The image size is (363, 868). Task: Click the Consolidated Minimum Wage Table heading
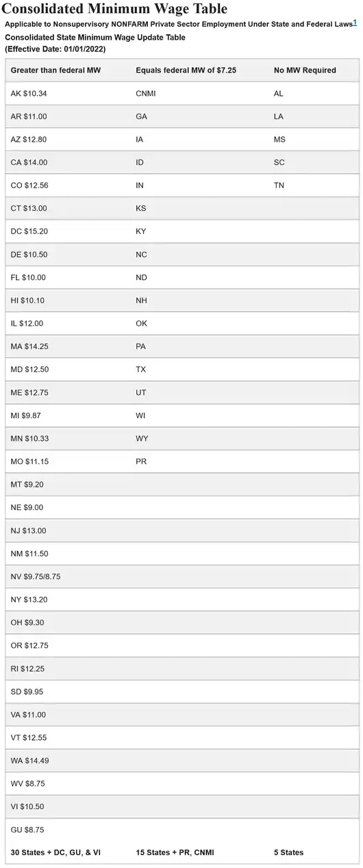(116, 9)
